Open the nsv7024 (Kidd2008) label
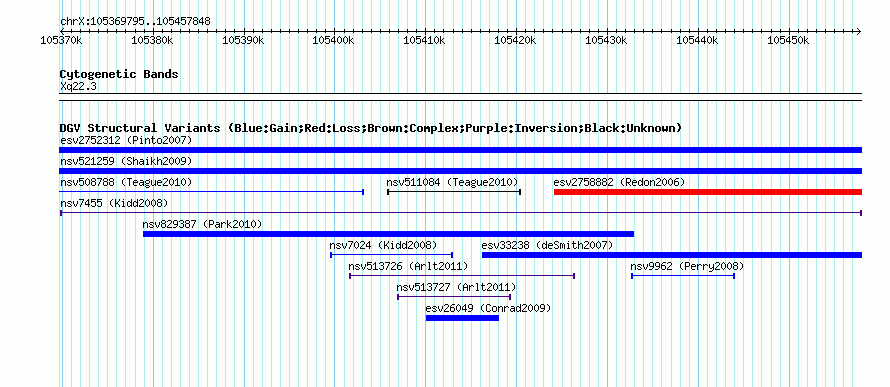The width and height of the screenshot is (890, 387). coord(383,245)
